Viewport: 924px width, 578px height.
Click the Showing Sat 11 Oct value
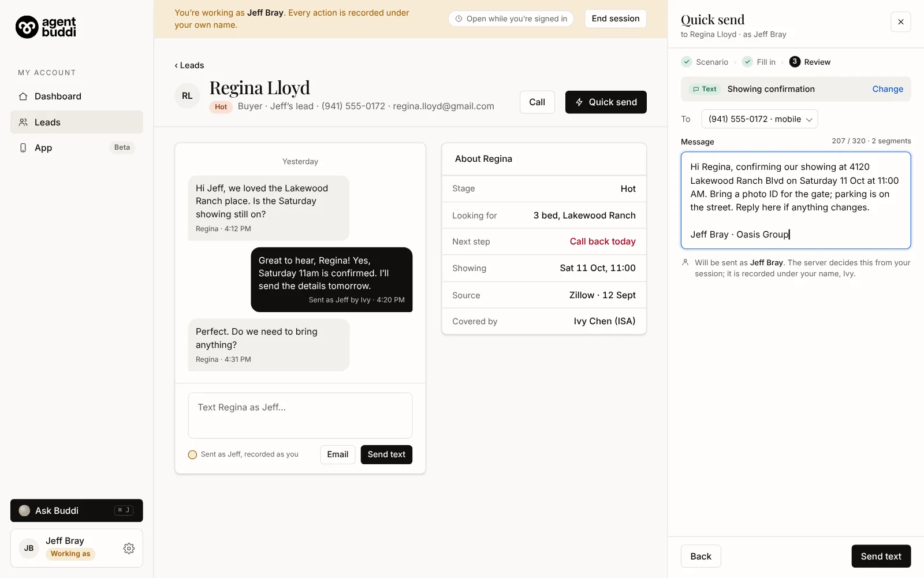coord(598,268)
